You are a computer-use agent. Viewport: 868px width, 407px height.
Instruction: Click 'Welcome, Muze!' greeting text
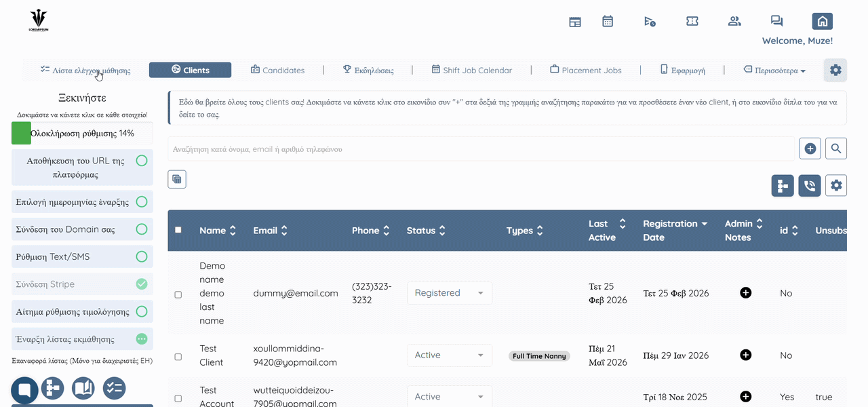click(797, 41)
